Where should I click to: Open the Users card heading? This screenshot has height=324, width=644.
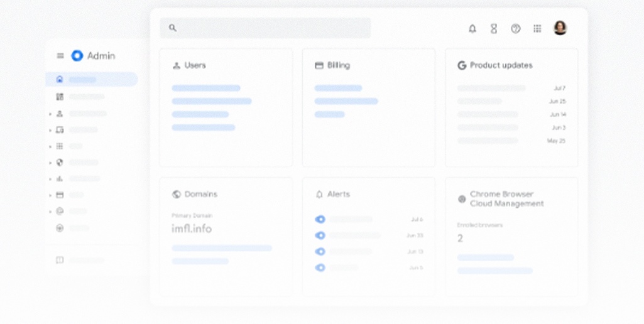195,65
